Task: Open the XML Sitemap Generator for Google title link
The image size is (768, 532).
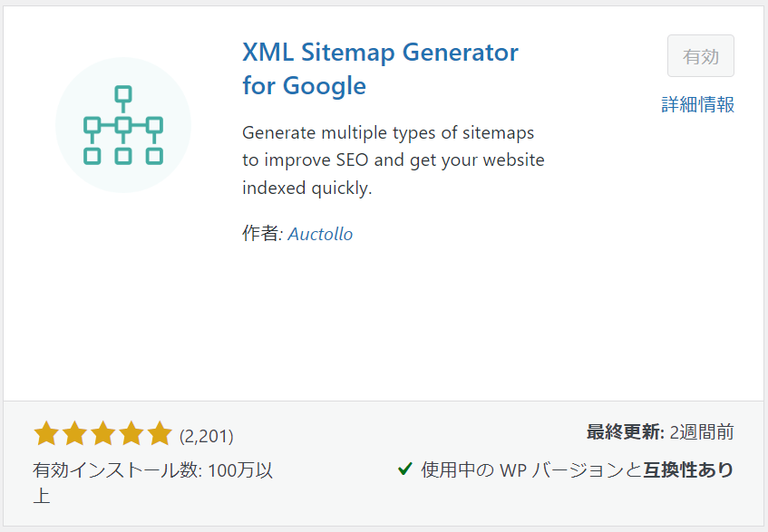Action: (x=380, y=69)
